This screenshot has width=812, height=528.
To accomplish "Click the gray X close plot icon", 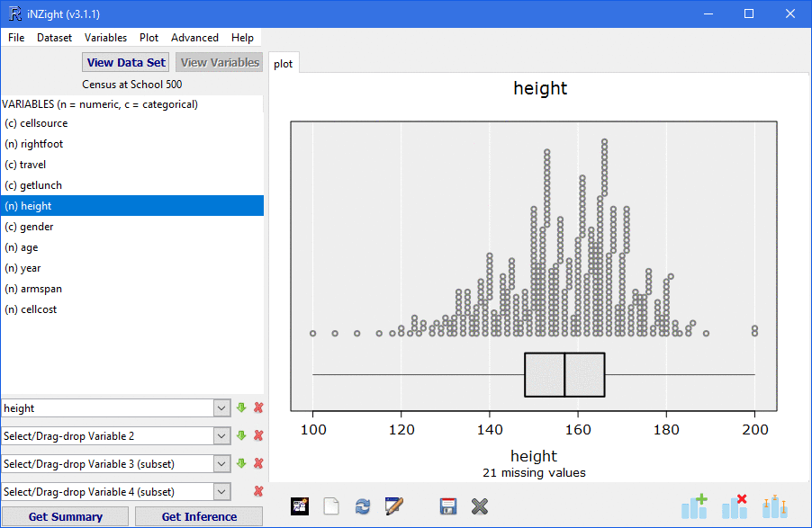I will 480,506.
